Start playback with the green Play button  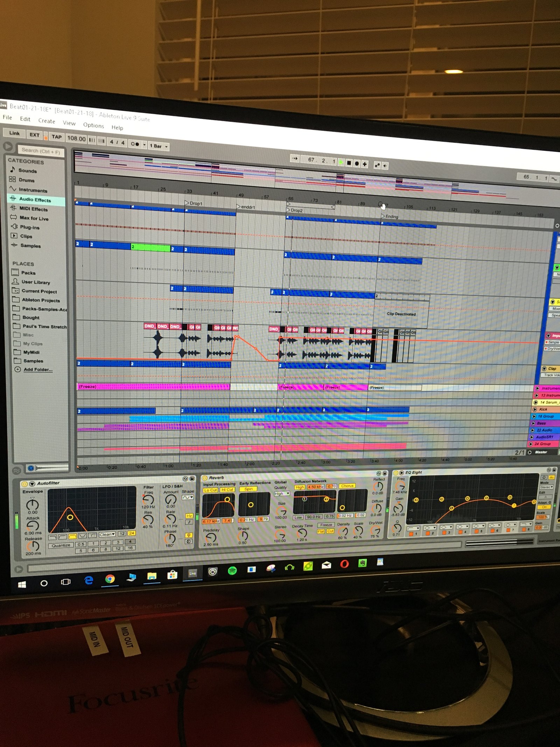[341, 162]
